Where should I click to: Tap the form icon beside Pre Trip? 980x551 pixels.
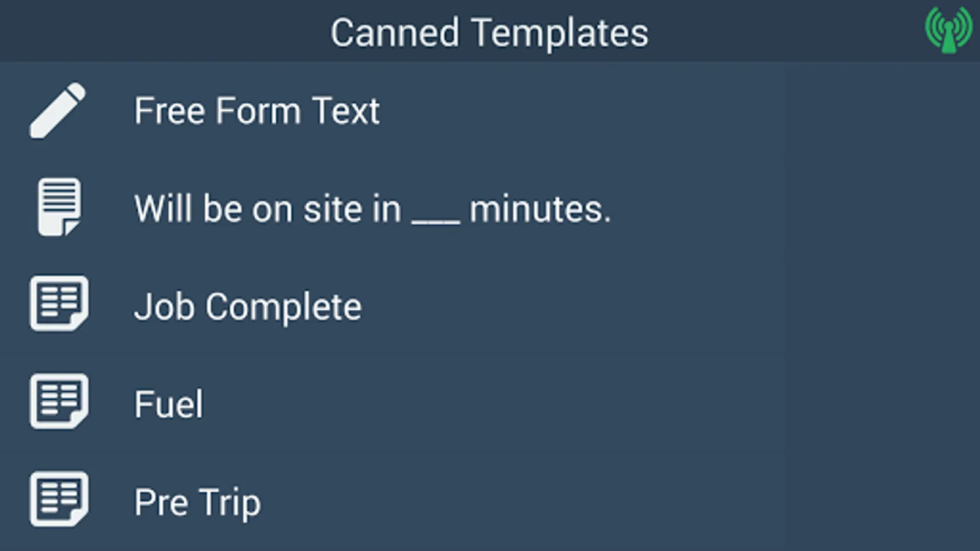coord(59,500)
